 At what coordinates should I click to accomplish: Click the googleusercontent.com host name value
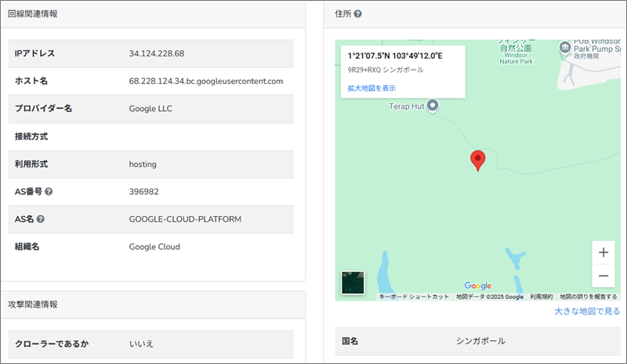205,81
